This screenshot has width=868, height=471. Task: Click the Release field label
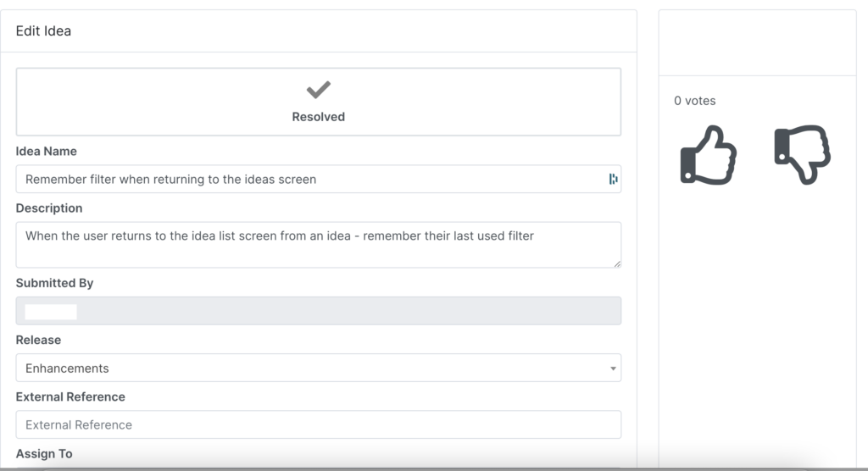(38, 340)
